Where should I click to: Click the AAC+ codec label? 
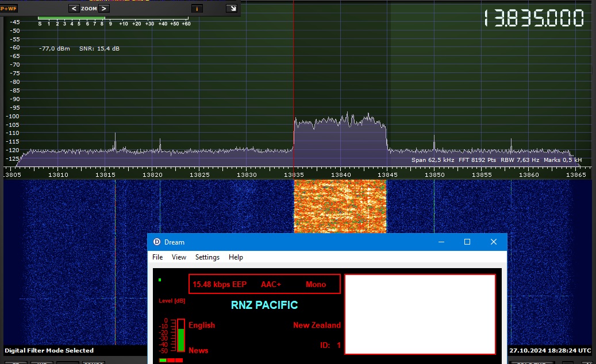(x=271, y=284)
